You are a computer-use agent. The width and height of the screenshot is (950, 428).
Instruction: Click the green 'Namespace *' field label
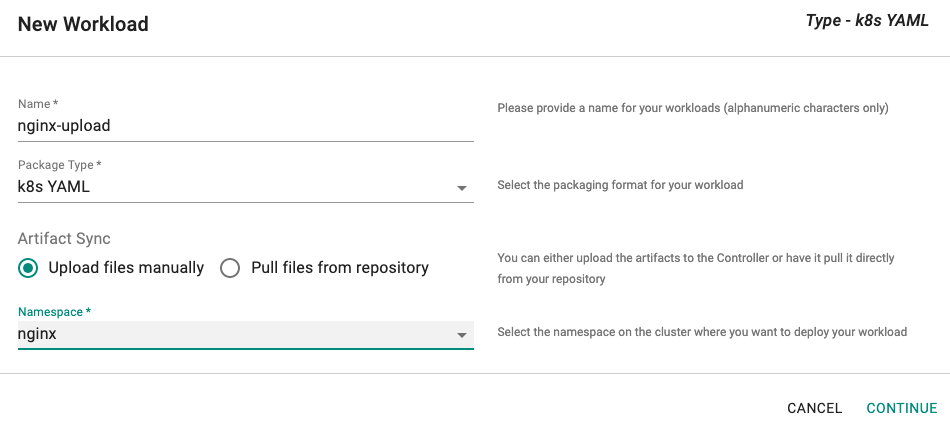55,312
